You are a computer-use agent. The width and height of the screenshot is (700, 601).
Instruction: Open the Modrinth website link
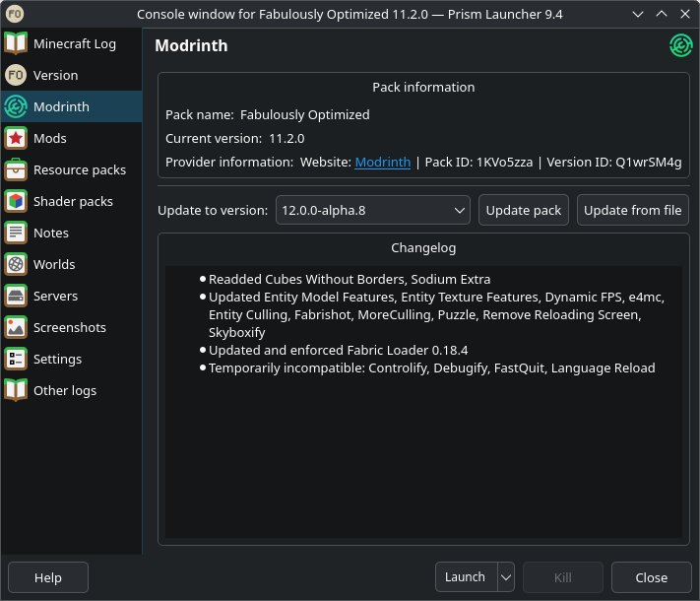click(x=383, y=163)
